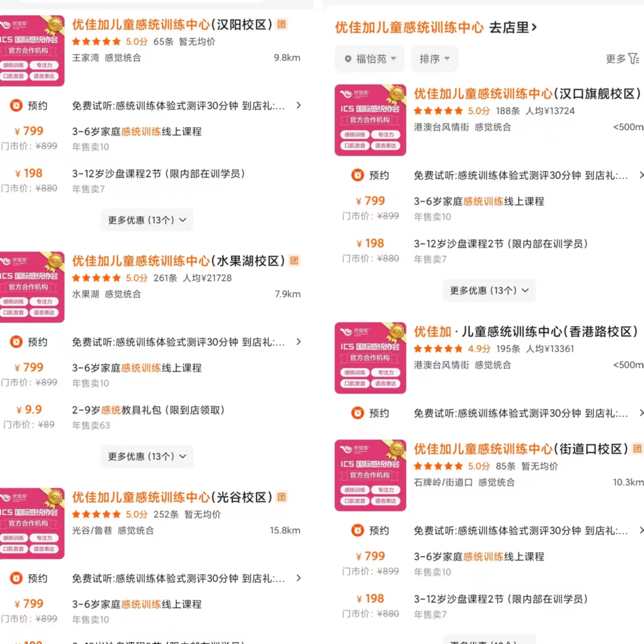Tap the 团 badge next to 汉阳校区
644x644 pixels.
tap(282, 24)
